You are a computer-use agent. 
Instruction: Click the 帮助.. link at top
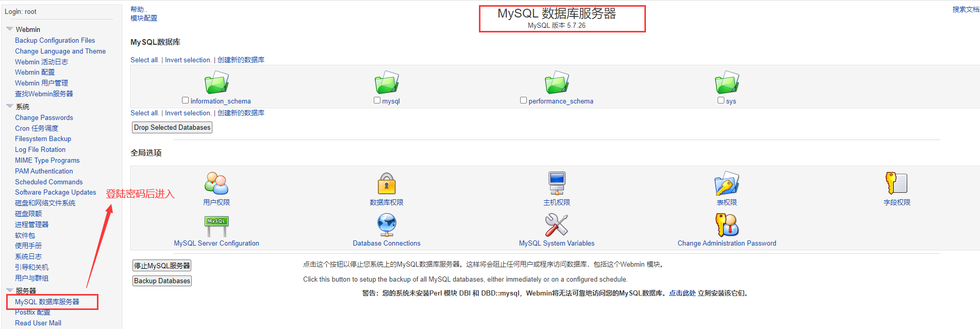[x=139, y=9]
